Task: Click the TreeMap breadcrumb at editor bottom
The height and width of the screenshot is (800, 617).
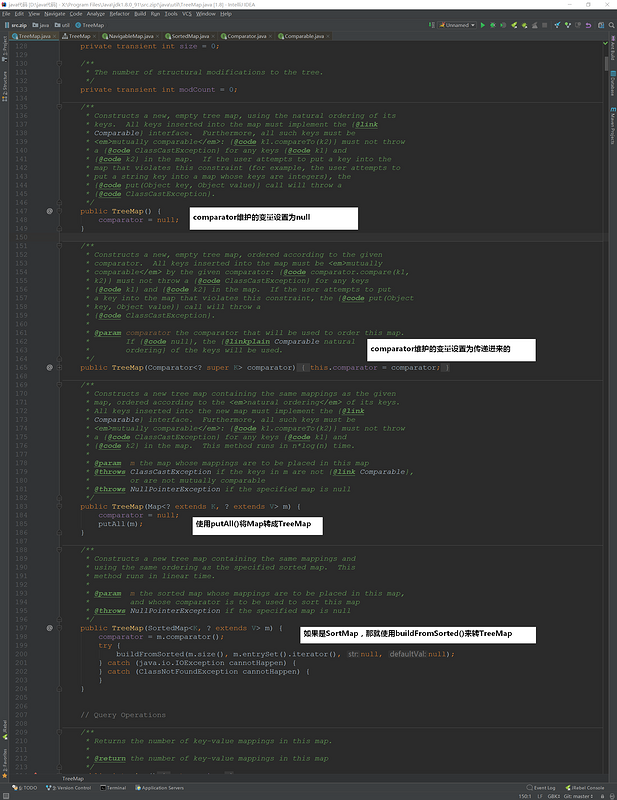Action: tap(73, 779)
